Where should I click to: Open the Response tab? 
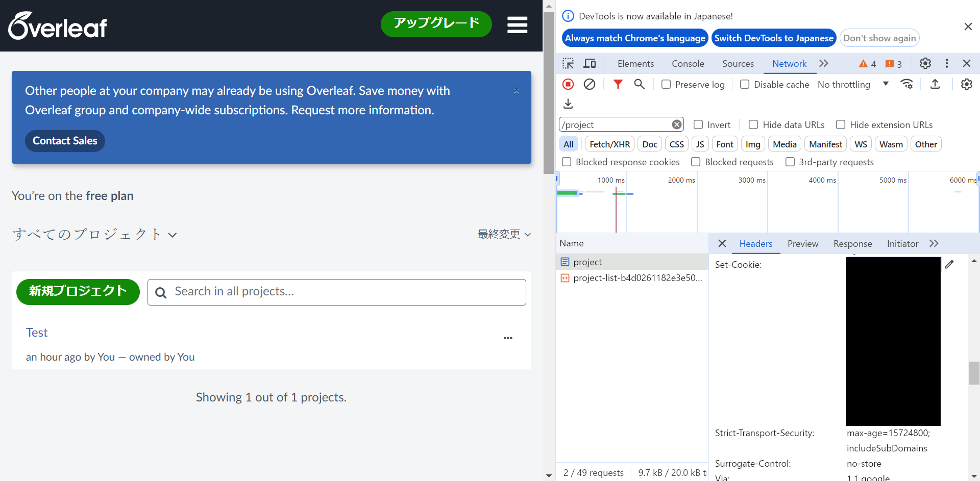852,244
